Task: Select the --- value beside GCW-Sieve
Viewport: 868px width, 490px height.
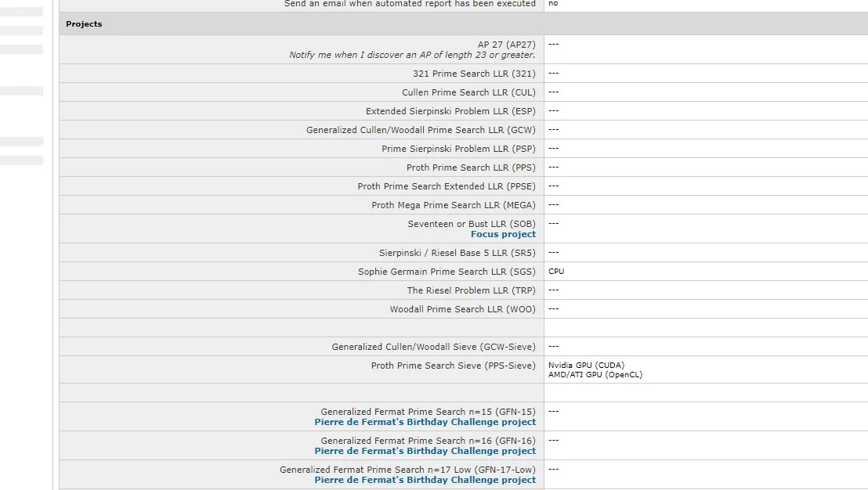Action: pos(554,346)
